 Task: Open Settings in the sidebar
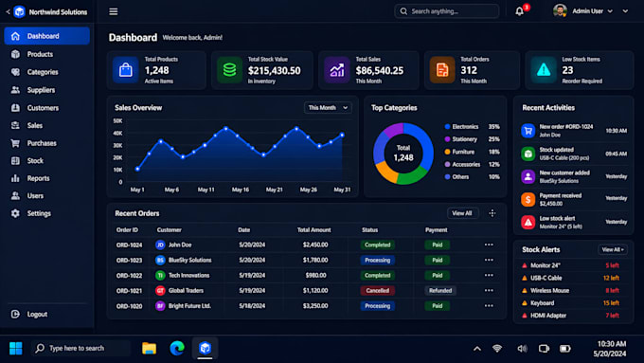pos(46,213)
